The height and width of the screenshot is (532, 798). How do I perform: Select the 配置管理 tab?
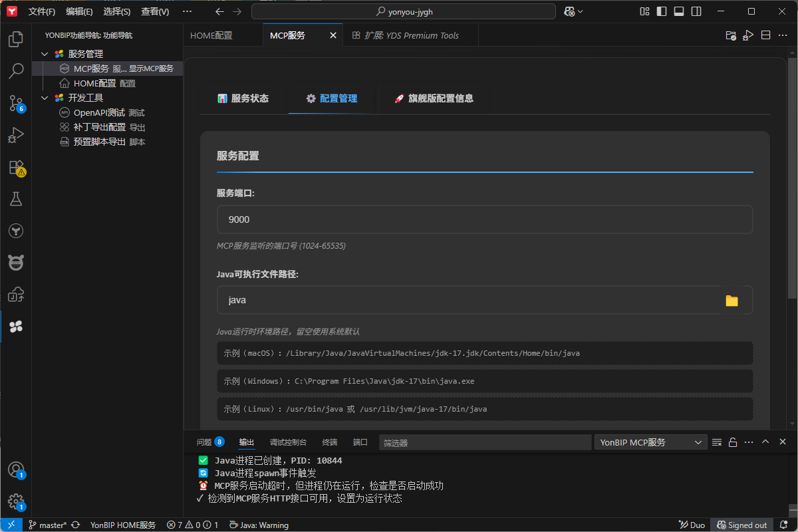click(332, 98)
